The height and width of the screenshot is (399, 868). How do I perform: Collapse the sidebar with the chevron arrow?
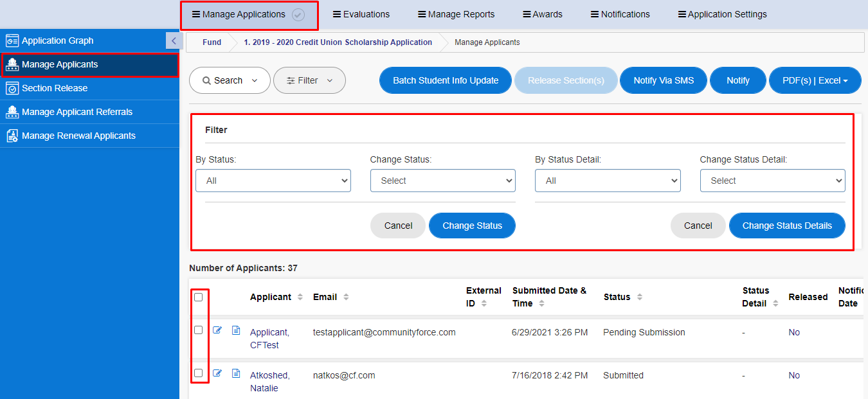click(174, 40)
